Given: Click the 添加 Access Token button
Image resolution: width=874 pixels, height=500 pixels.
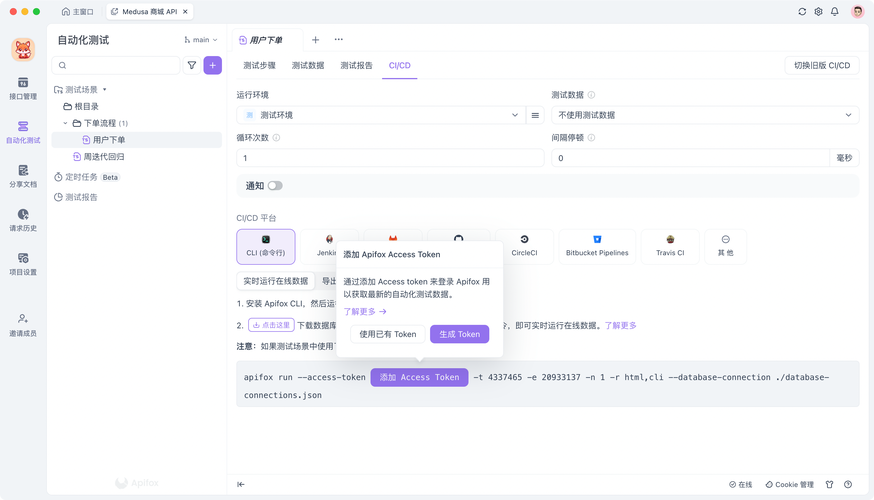Looking at the screenshot, I should coord(419,377).
